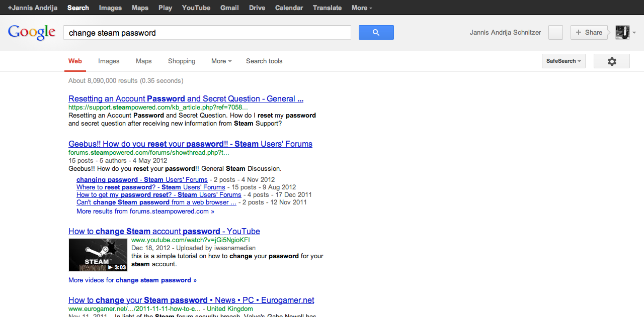This screenshot has height=317, width=644.
Task: Open the SafeSearch dropdown
Action: [563, 61]
